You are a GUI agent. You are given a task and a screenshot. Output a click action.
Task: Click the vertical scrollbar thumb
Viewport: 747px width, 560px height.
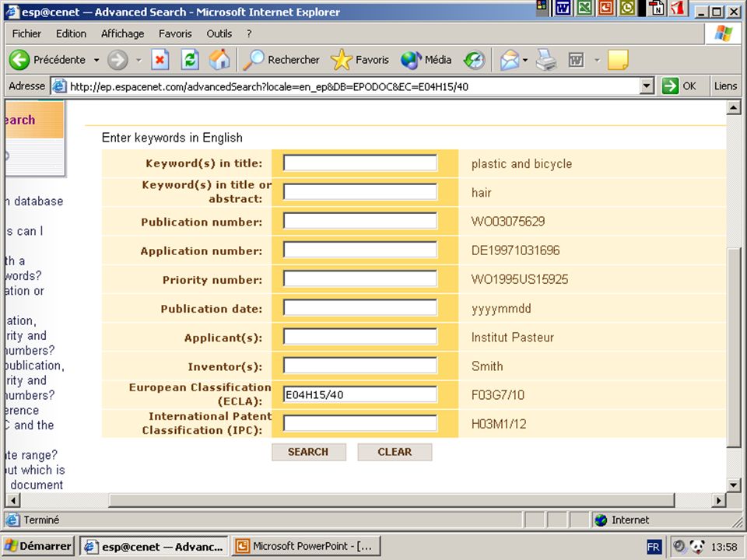[x=733, y=348]
